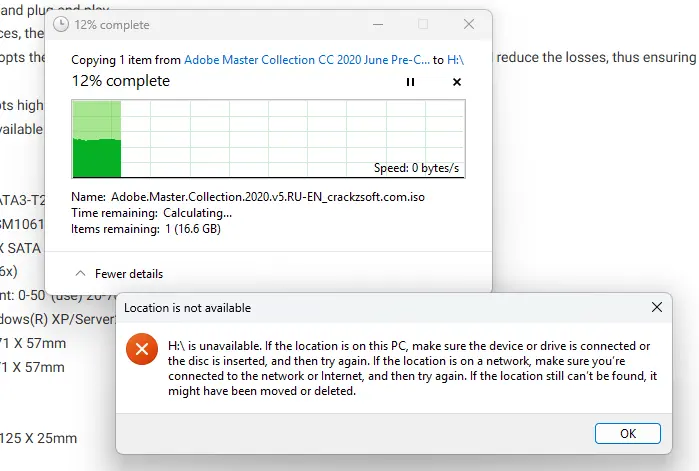Open the Adobe Master Collection source folder link

[307, 60]
